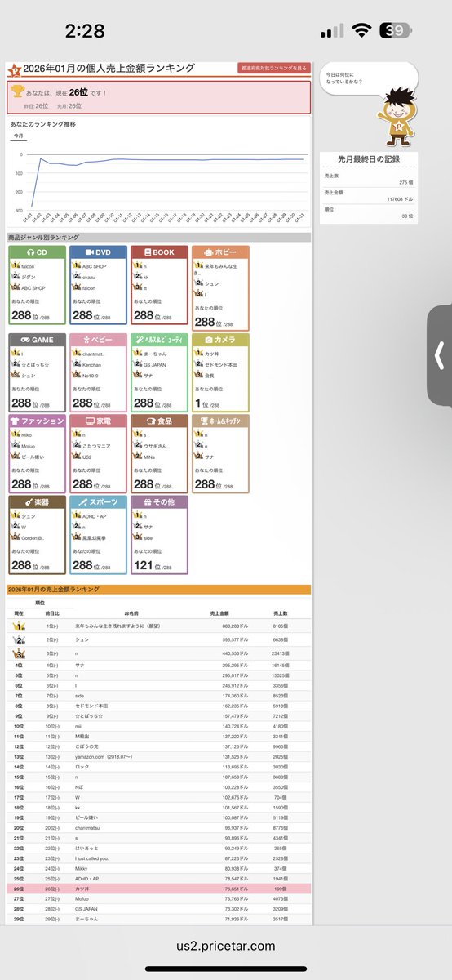Click seller name ロック in rank 14 row
Screen dimensions: 452x980
point(80,768)
